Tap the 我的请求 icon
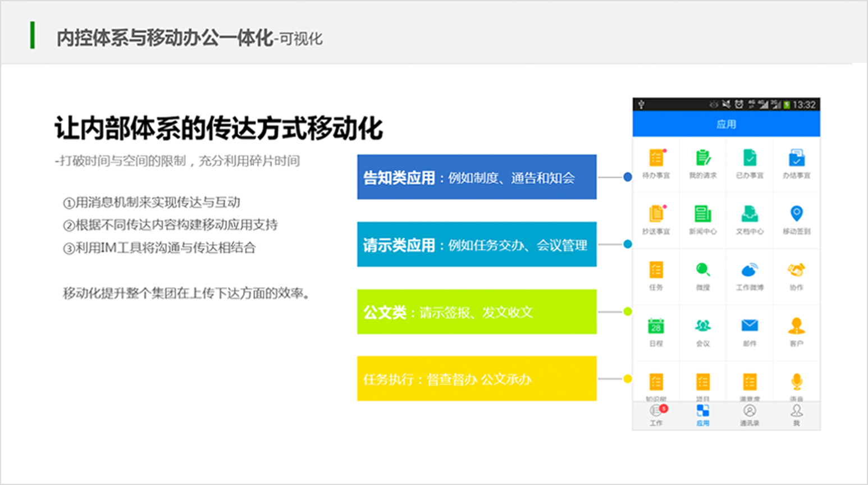The width and height of the screenshot is (868, 485). pos(702,158)
